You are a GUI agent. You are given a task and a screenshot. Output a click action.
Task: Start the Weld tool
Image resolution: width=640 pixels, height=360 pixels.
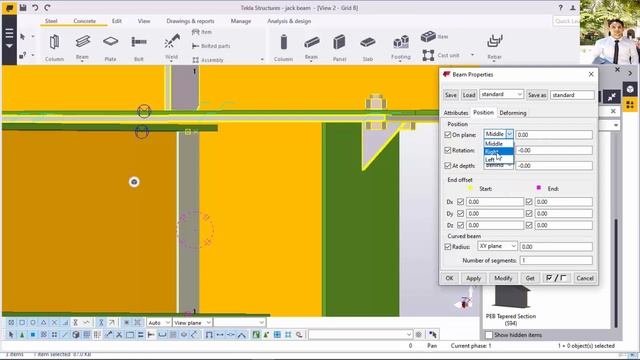(x=171, y=47)
